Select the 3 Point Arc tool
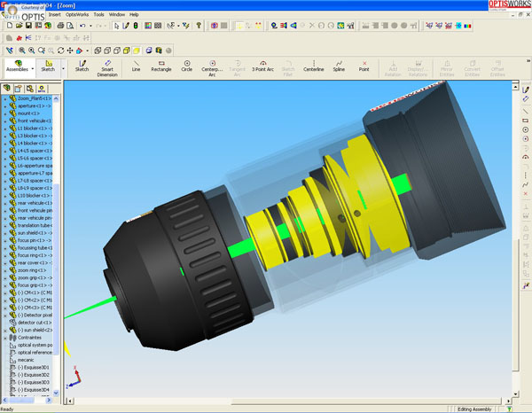The height and width of the screenshot is (413, 532). pyautogui.click(x=262, y=66)
